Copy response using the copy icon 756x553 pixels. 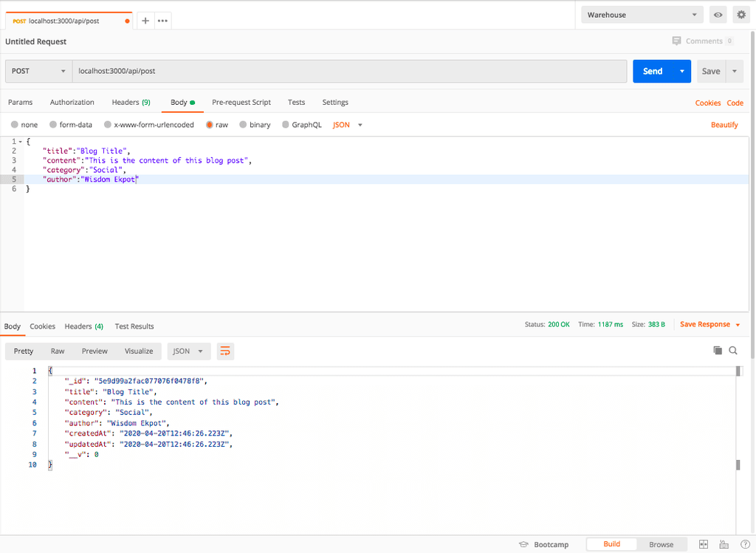point(717,351)
